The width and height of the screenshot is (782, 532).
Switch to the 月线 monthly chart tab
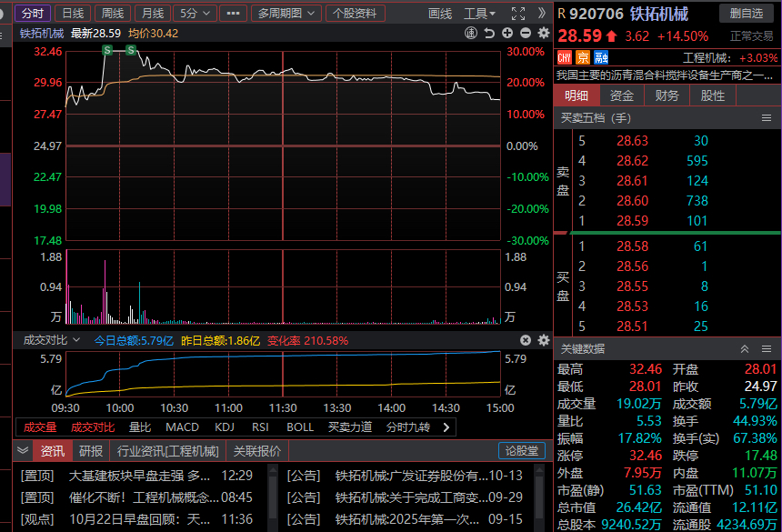coord(153,14)
